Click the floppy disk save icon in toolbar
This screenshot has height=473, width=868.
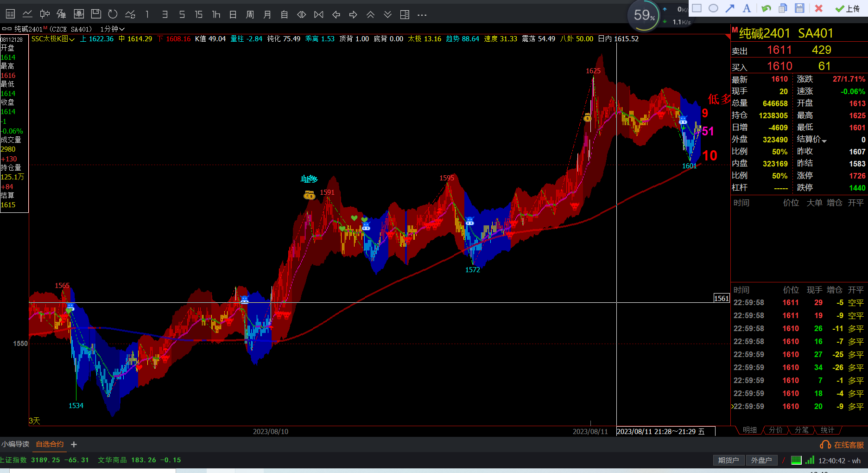96,14
